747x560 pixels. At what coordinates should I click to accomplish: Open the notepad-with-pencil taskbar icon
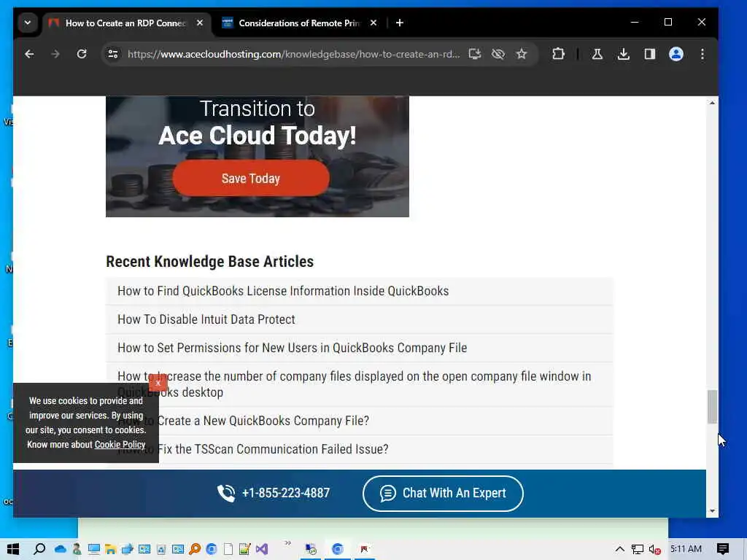tap(245, 550)
